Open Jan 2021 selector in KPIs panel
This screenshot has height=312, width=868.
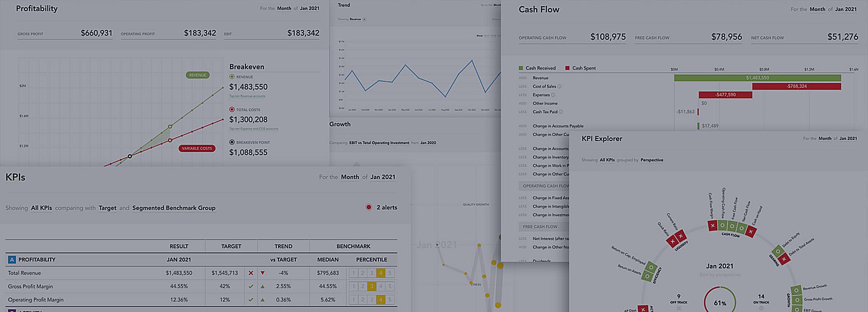point(383,177)
